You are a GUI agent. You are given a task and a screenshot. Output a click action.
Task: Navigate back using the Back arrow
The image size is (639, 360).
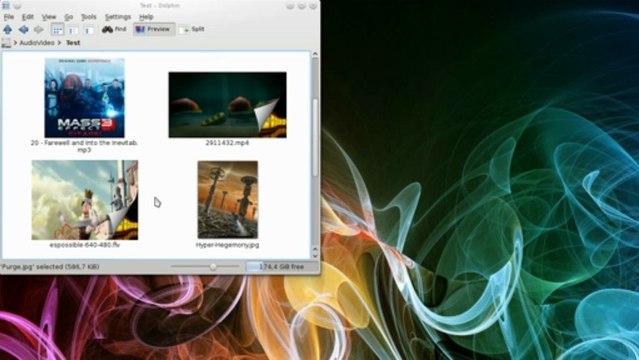pos(23,29)
